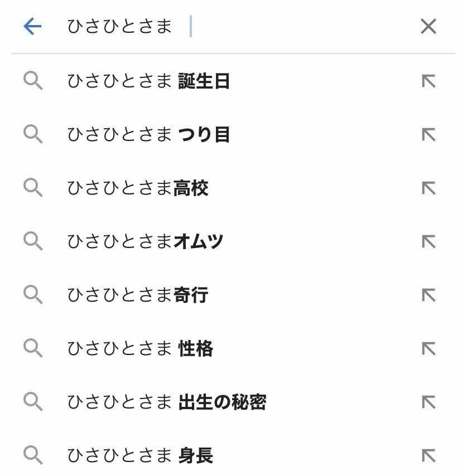This screenshot has width=462, height=476.
Task: Pick the ひさひとさま 身長 suggestion
Action: [140, 455]
